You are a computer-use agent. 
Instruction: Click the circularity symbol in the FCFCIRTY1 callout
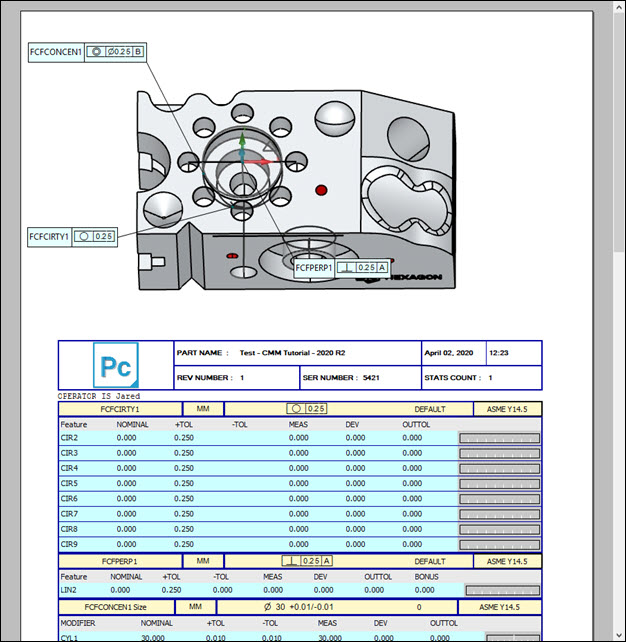(x=83, y=237)
